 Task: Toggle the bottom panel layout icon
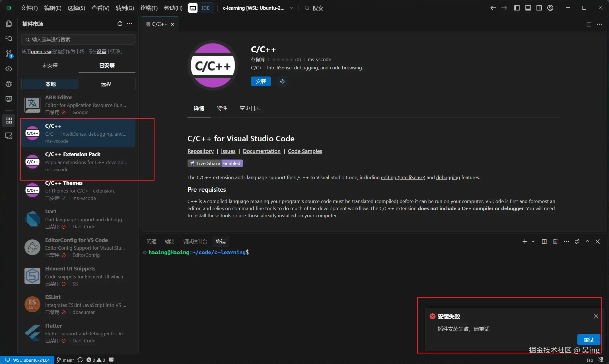(x=528, y=8)
